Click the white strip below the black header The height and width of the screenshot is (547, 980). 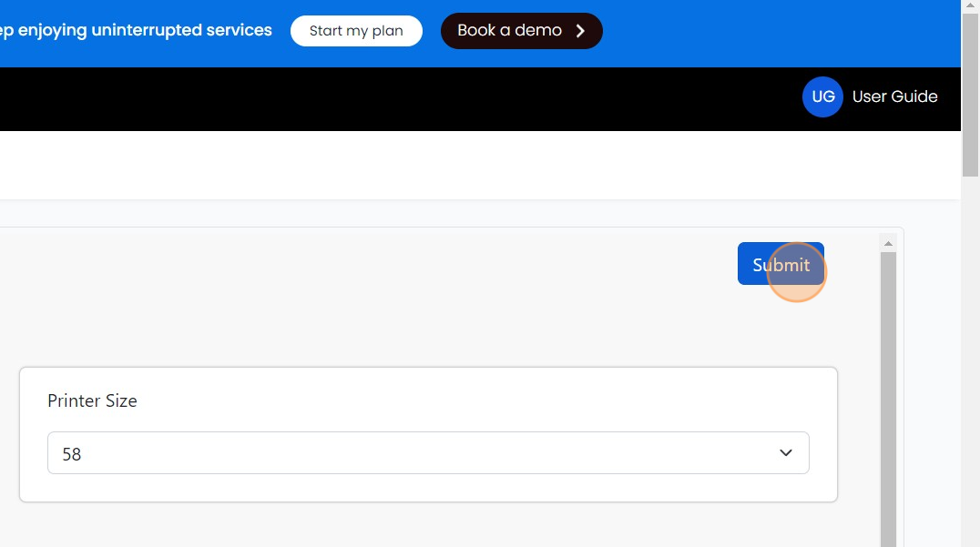click(x=455, y=166)
